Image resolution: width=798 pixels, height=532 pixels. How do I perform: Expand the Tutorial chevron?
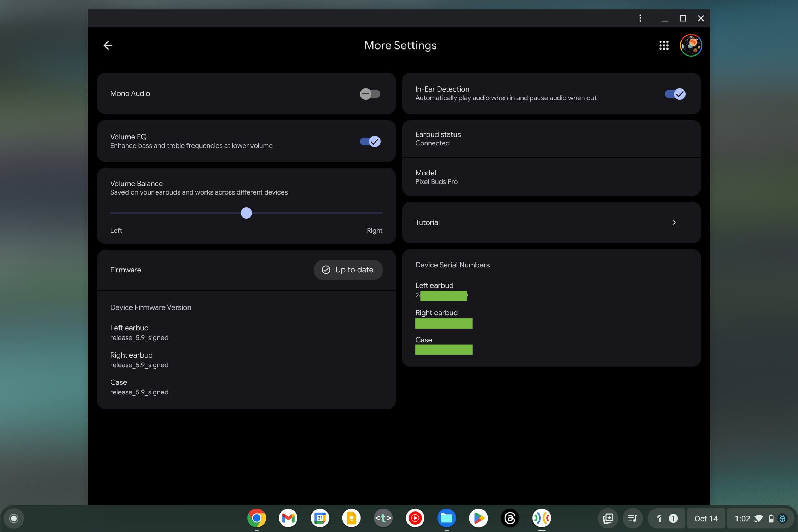pos(673,222)
